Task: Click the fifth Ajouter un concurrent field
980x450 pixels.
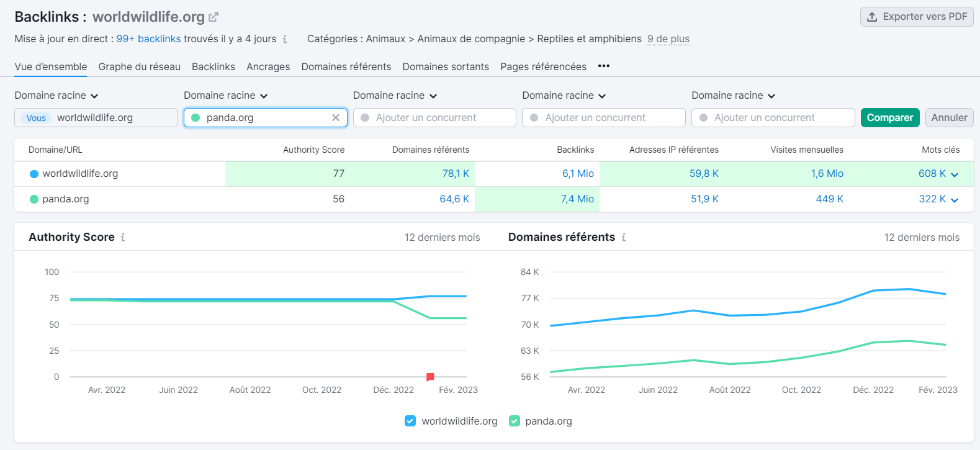Action: (773, 117)
